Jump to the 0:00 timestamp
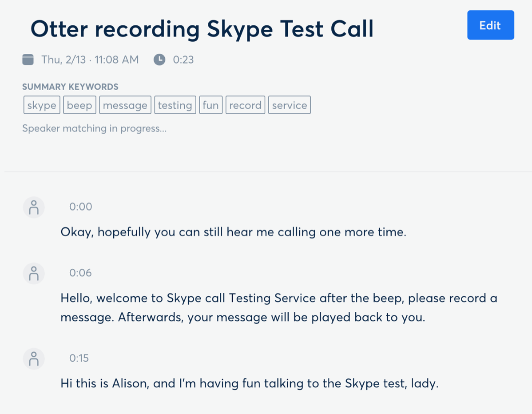Image resolution: width=532 pixels, height=414 pixels. pyautogui.click(x=81, y=207)
